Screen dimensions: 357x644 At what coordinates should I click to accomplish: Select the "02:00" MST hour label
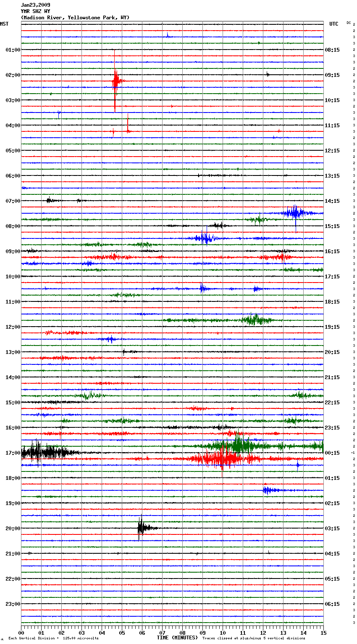(x=13, y=75)
